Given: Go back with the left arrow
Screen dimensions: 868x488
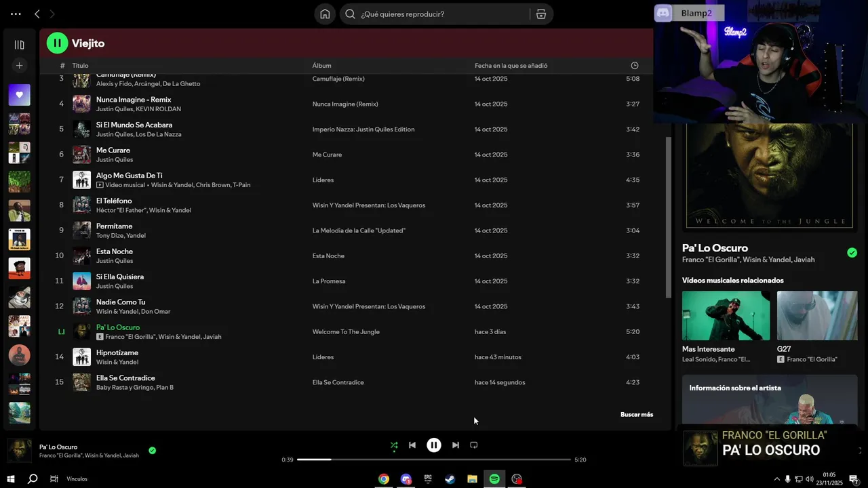Looking at the screenshot, I should coord(37,14).
